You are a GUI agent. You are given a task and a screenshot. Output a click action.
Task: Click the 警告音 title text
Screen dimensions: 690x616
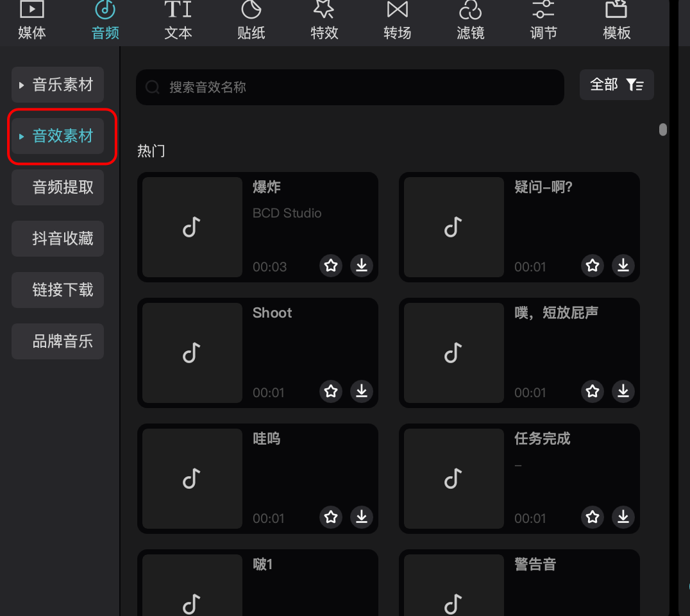click(x=535, y=564)
